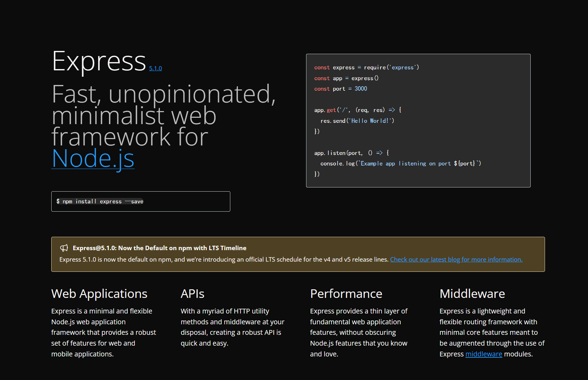Click the megaphone announcement icon

point(64,248)
